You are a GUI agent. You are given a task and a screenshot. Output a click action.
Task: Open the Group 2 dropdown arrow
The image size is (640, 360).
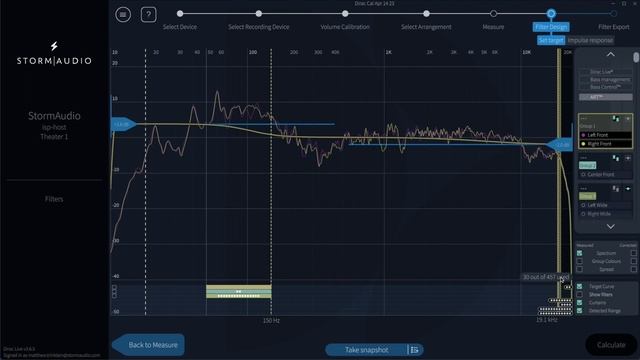[628, 158]
